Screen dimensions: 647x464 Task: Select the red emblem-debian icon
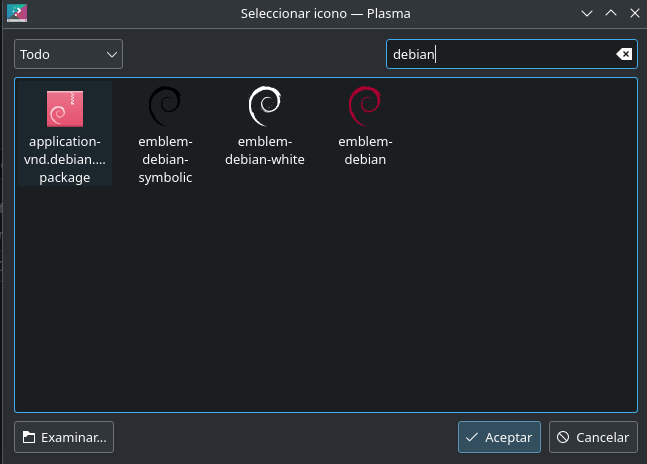click(365, 106)
